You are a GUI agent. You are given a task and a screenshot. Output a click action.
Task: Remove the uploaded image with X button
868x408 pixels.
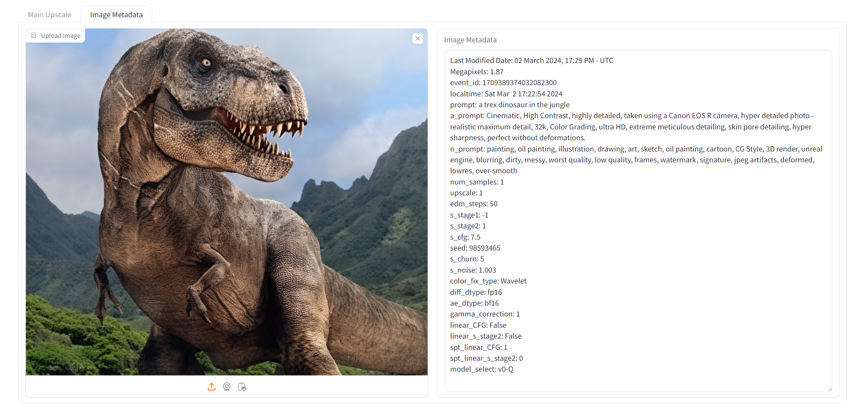click(417, 39)
